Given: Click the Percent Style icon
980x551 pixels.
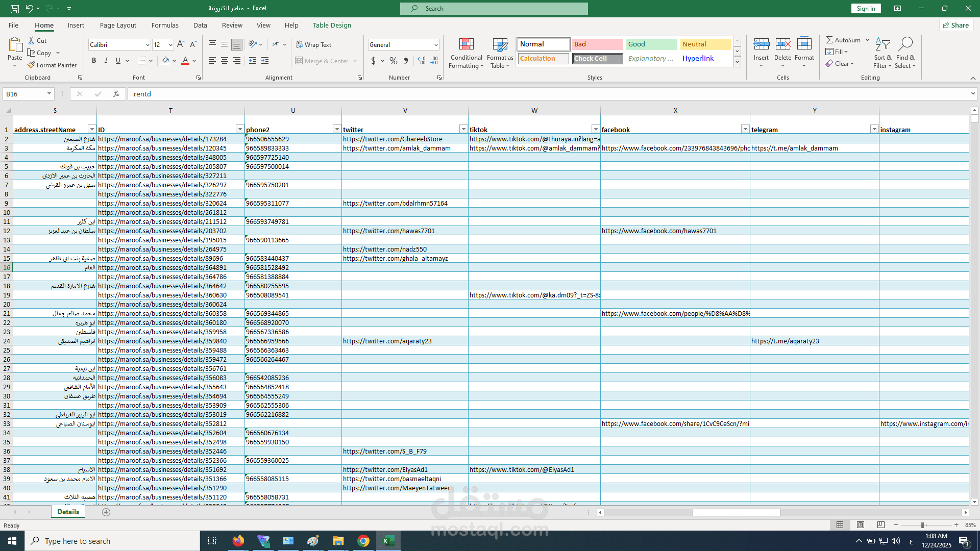Looking at the screenshot, I should point(393,61).
